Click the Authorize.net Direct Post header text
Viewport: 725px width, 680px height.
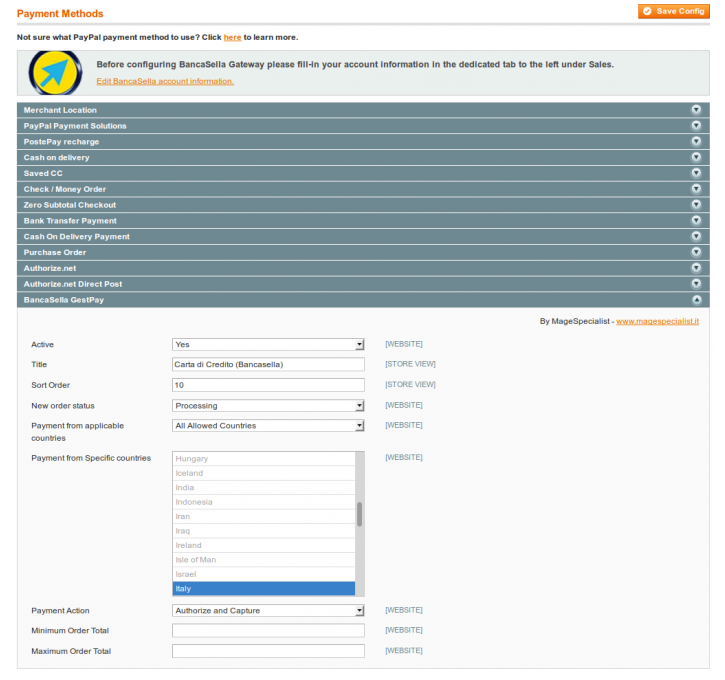(73, 284)
